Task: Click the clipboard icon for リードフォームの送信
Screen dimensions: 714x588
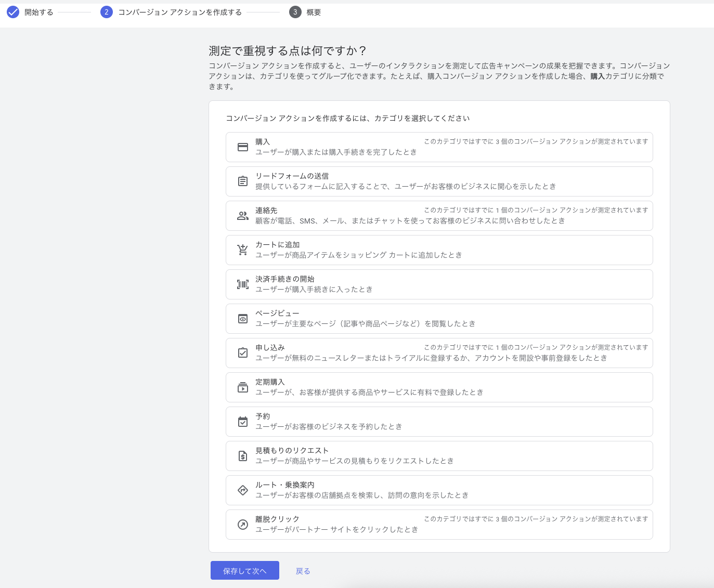Action: tap(243, 181)
